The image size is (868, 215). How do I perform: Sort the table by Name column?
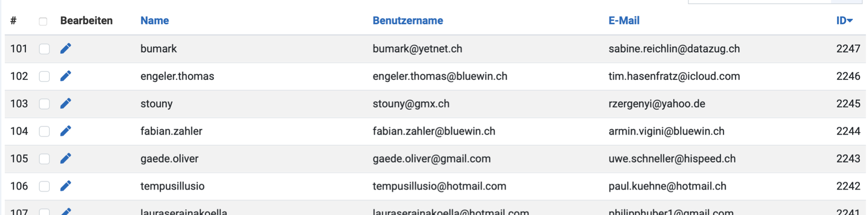(x=155, y=21)
